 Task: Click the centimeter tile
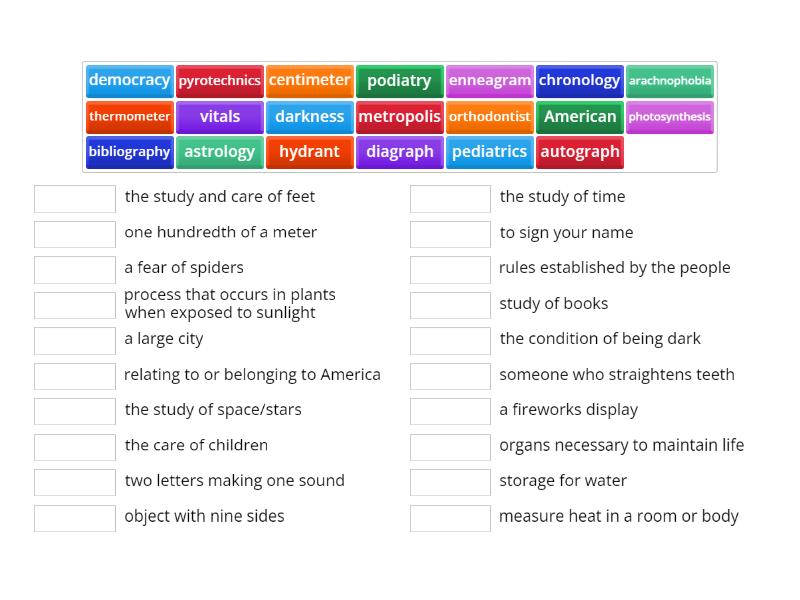click(310, 81)
